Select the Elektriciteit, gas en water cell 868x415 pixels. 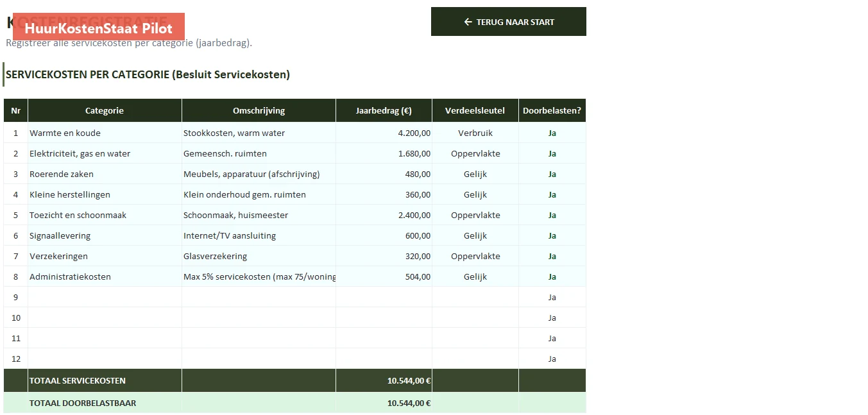click(x=105, y=153)
